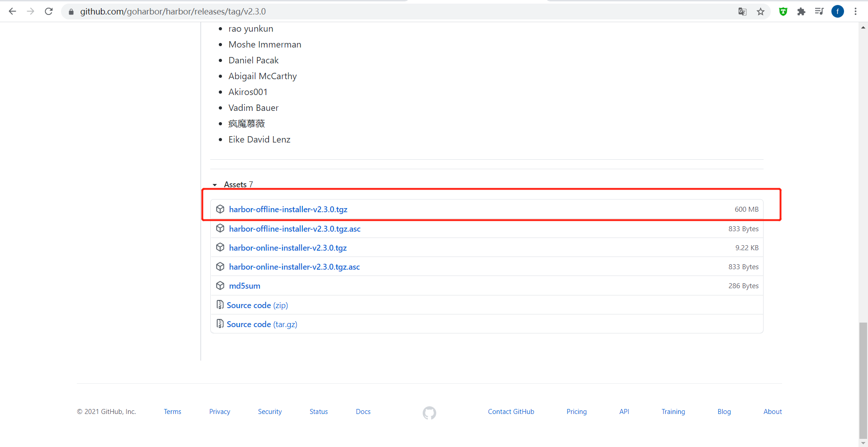868x447 pixels.
Task: Download harbor-online-installer-v2.3.0.tgz
Action: (x=288, y=248)
